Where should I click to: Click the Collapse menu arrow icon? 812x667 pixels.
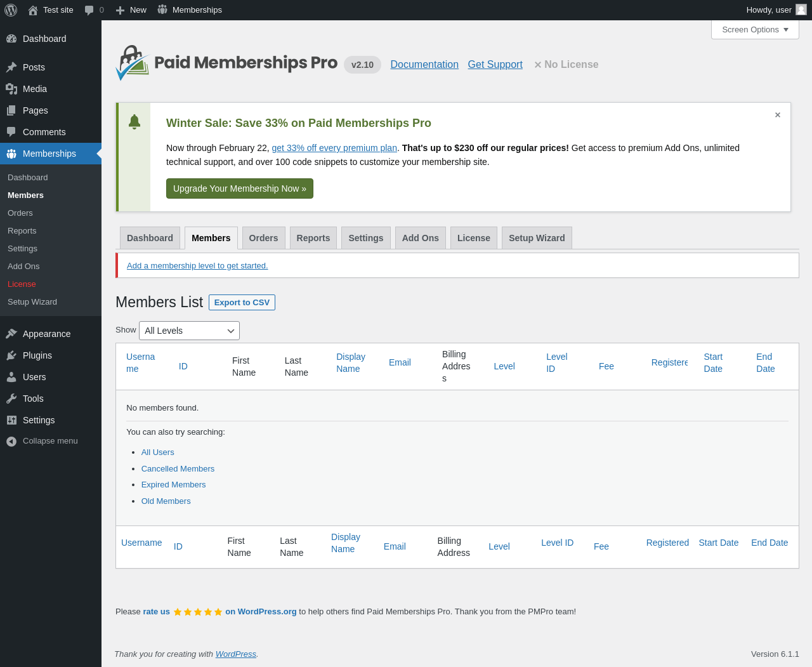click(x=11, y=441)
